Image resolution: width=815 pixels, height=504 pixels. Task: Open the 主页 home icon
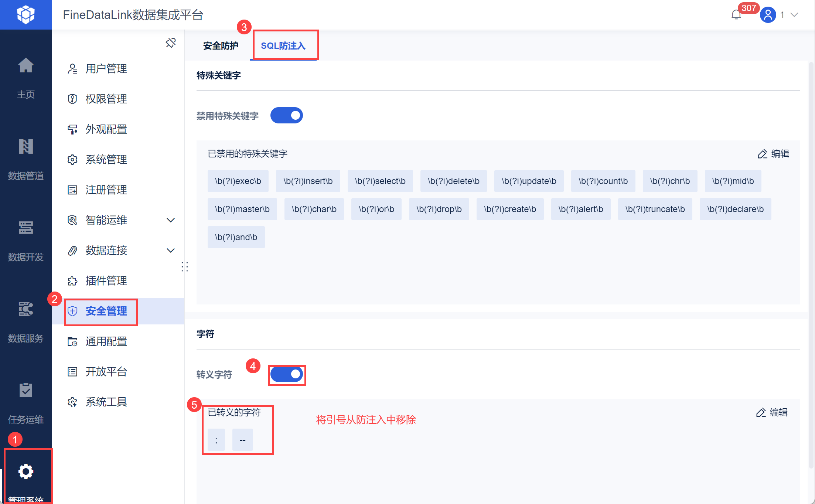coord(25,66)
